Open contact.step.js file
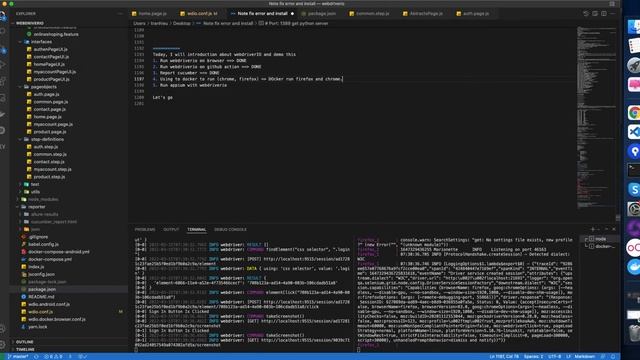The image size is (640, 360). [x=49, y=162]
